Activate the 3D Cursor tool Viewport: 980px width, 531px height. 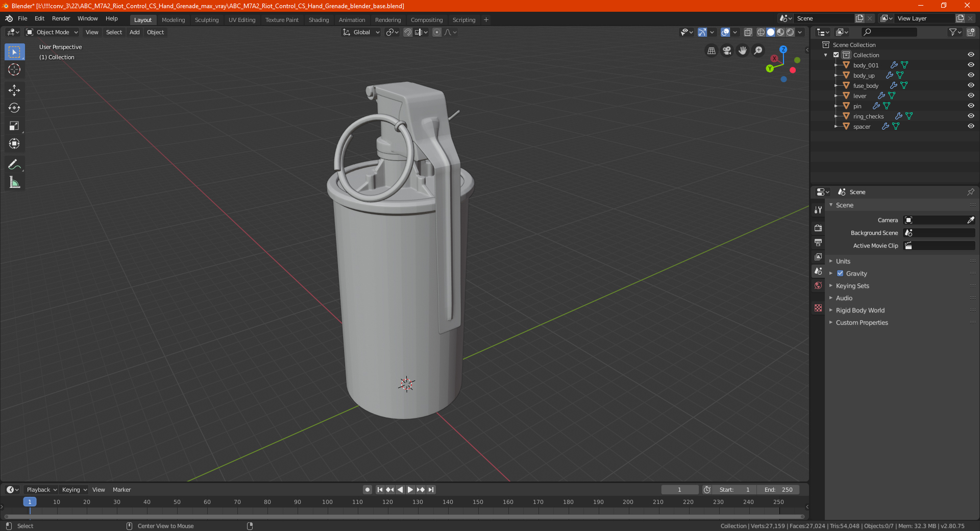[x=14, y=69]
